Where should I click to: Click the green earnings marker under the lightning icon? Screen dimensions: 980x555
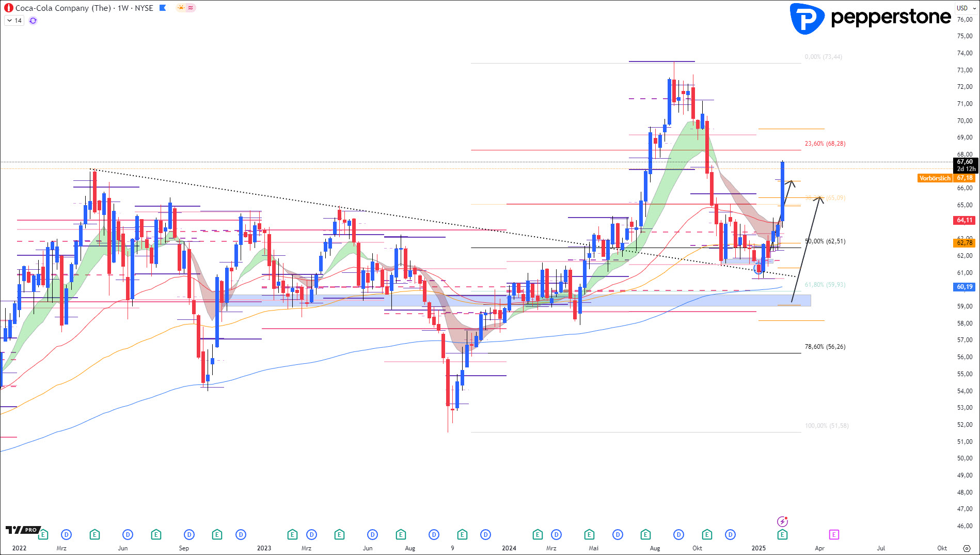click(x=782, y=534)
